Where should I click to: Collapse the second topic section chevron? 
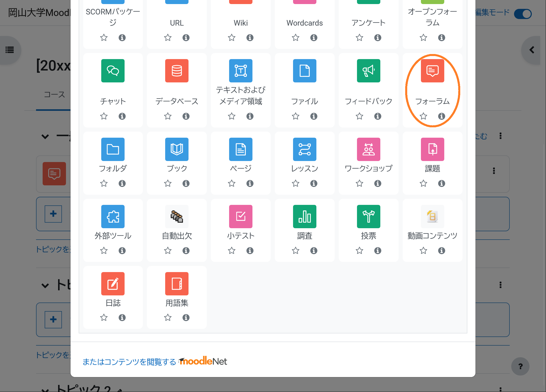pyautogui.click(x=45, y=286)
